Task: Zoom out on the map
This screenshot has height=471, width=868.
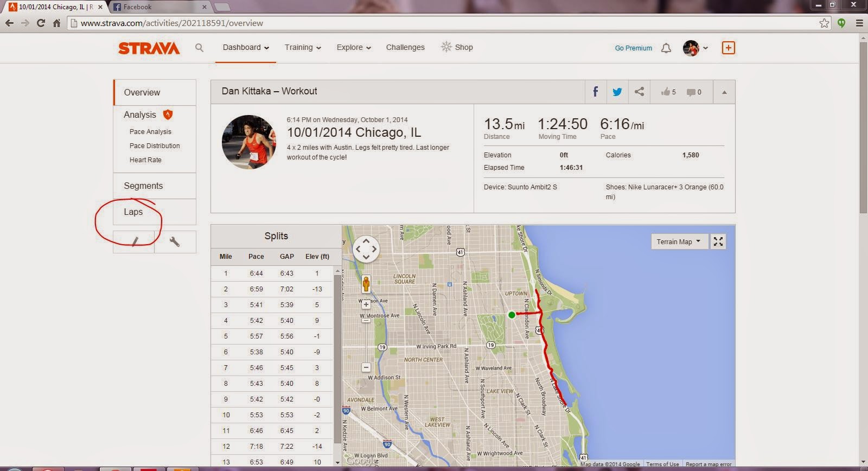Action: 366,367
